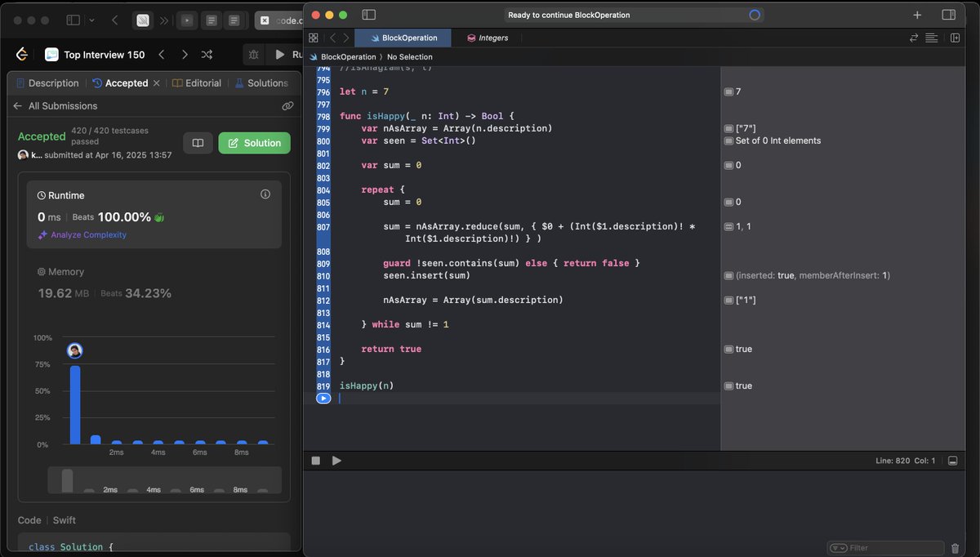Show quick look for ["1"] result
The width and height of the screenshot is (980, 557).
tap(728, 300)
